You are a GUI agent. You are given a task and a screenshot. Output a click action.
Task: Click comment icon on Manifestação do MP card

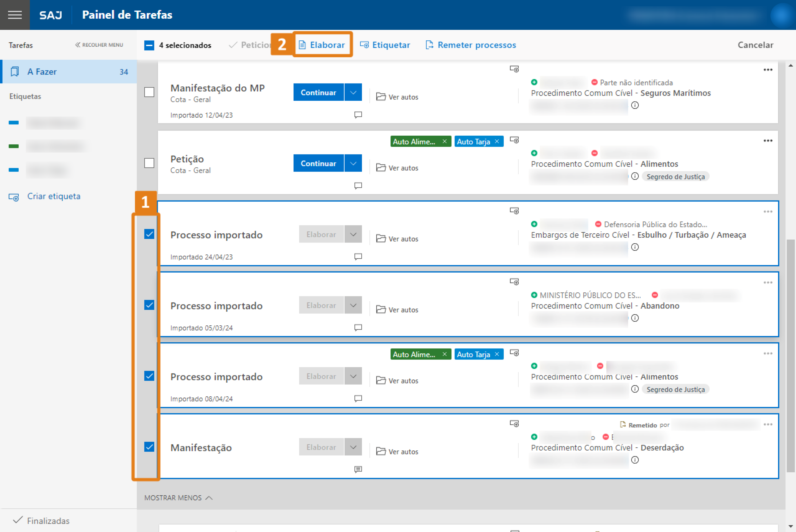(358, 115)
